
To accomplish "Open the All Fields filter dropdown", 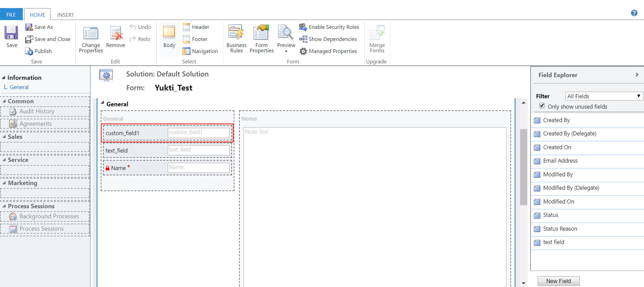I will coord(604,96).
